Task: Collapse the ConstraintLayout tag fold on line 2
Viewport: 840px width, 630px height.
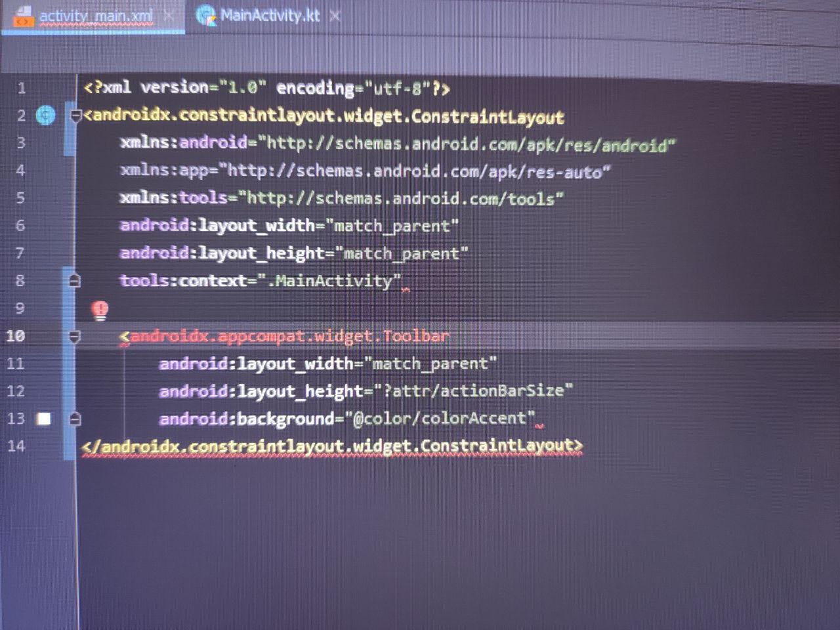Action: [x=75, y=117]
